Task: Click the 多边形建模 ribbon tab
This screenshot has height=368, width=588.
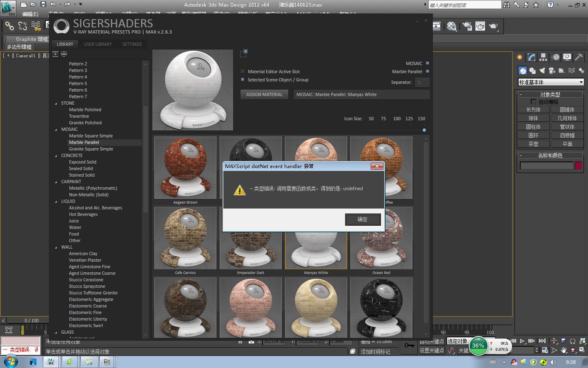Action: (x=19, y=47)
